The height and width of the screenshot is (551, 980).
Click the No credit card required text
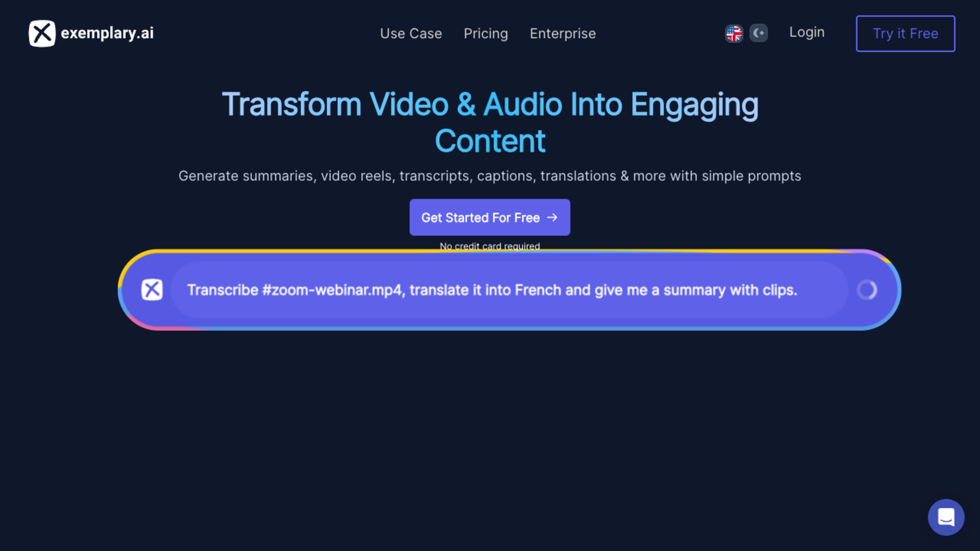(x=490, y=246)
